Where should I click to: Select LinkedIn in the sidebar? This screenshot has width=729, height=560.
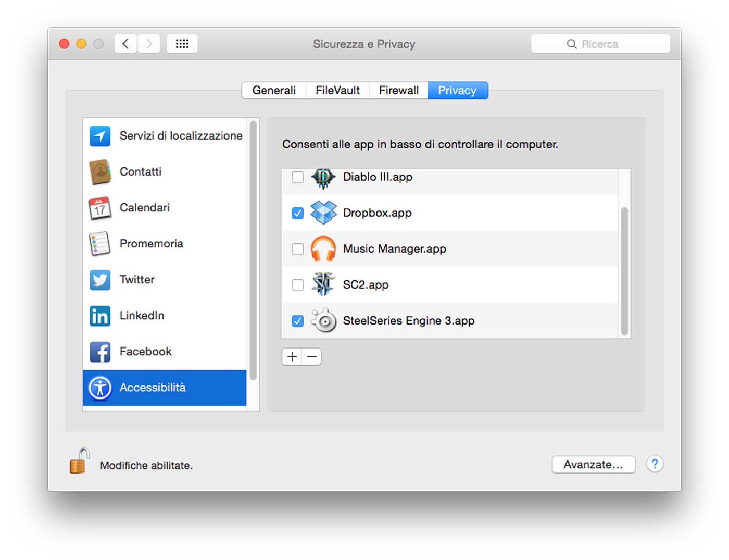[x=165, y=316]
